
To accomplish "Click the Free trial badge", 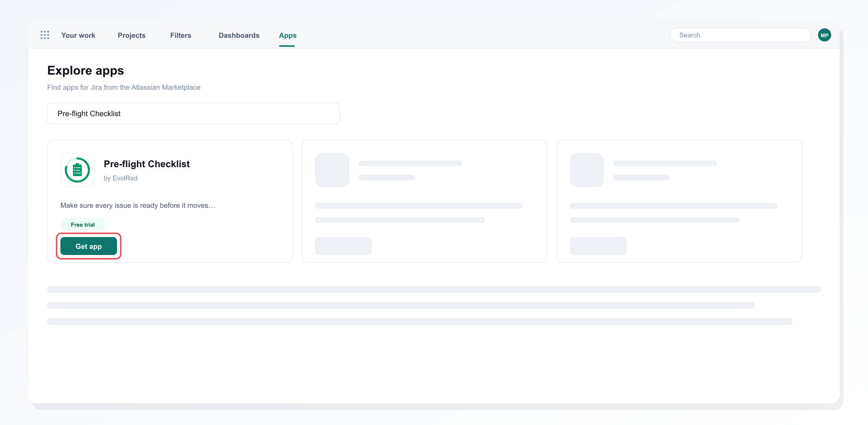I will 83,224.
